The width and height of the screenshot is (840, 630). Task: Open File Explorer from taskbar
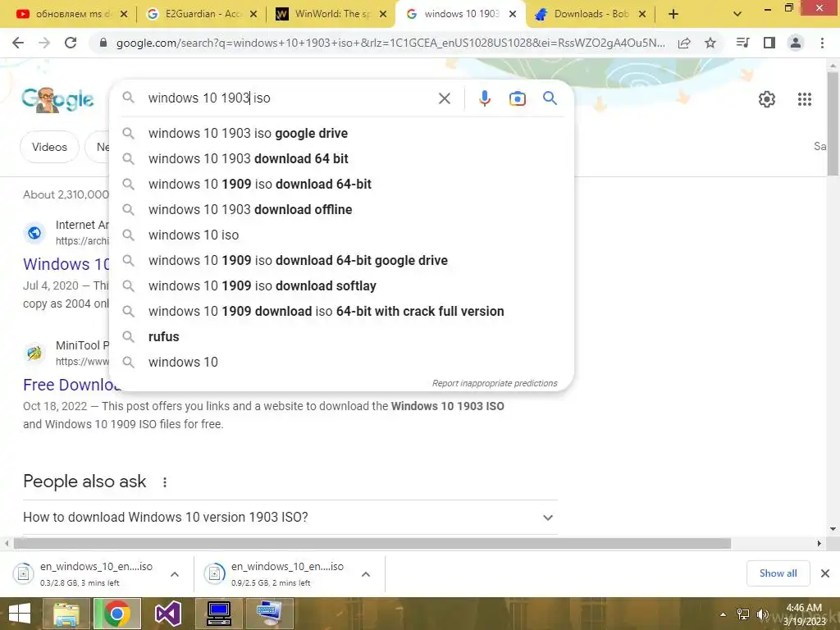(66, 614)
